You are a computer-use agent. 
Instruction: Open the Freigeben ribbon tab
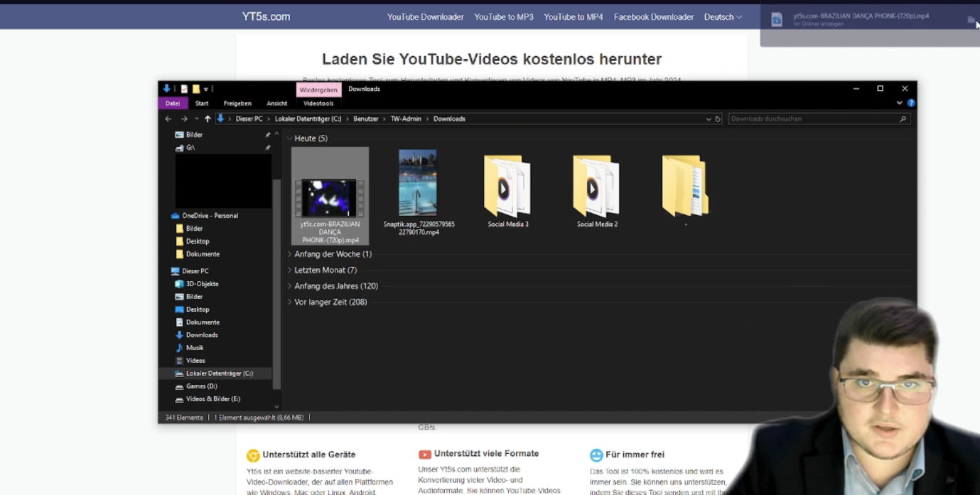pyautogui.click(x=237, y=104)
